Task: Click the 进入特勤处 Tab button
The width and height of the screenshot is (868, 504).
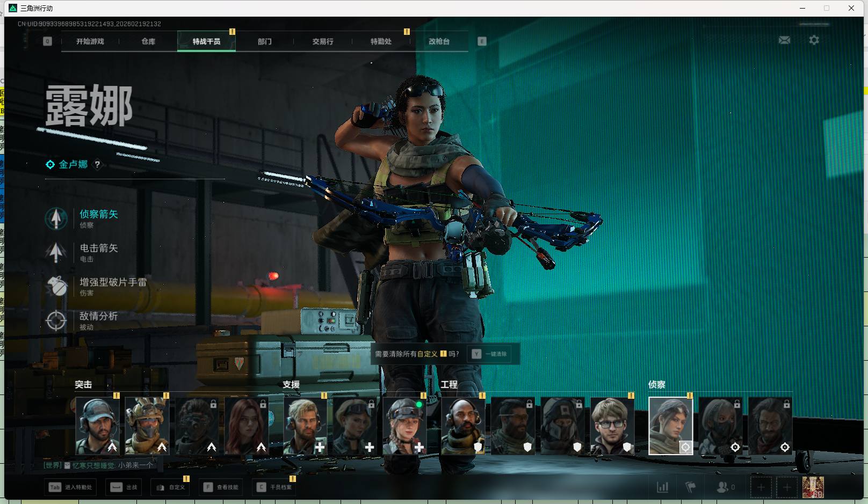Action: (71, 487)
